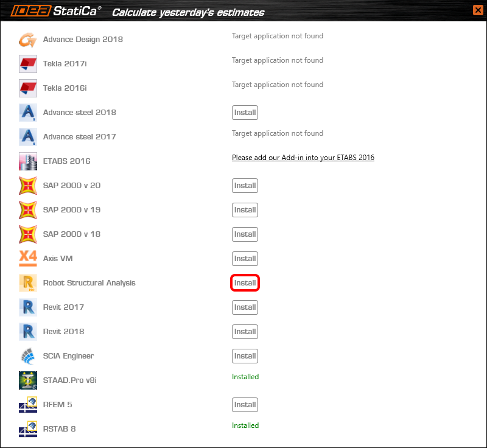The width and height of the screenshot is (487, 448).
Task: Click the Revit 2017 icon
Action: pos(27,307)
